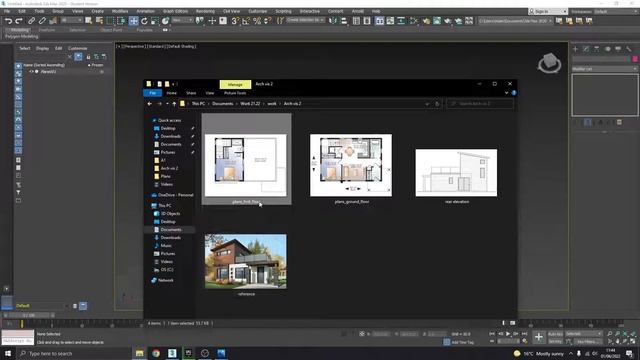Open the Display panel icon

point(618,49)
